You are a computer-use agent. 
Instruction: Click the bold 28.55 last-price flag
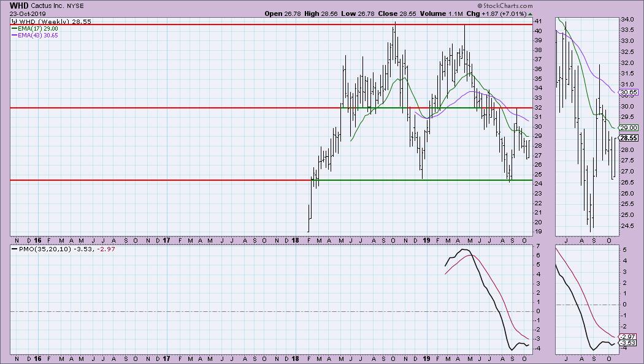point(629,138)
